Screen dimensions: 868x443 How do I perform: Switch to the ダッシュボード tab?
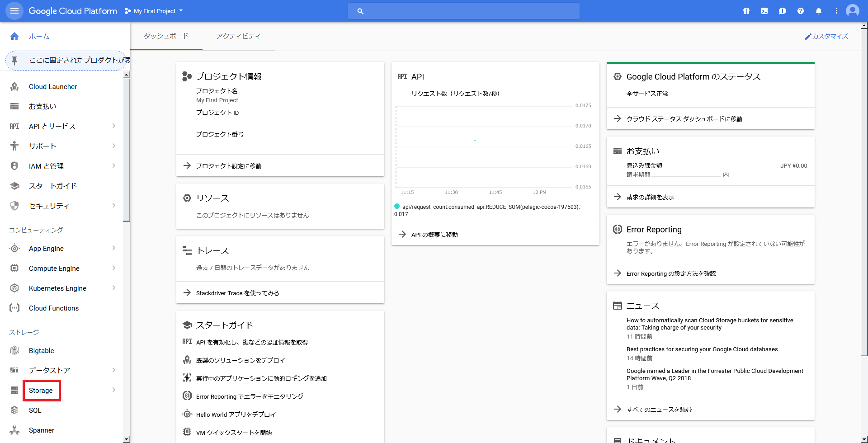pos(166,36)
